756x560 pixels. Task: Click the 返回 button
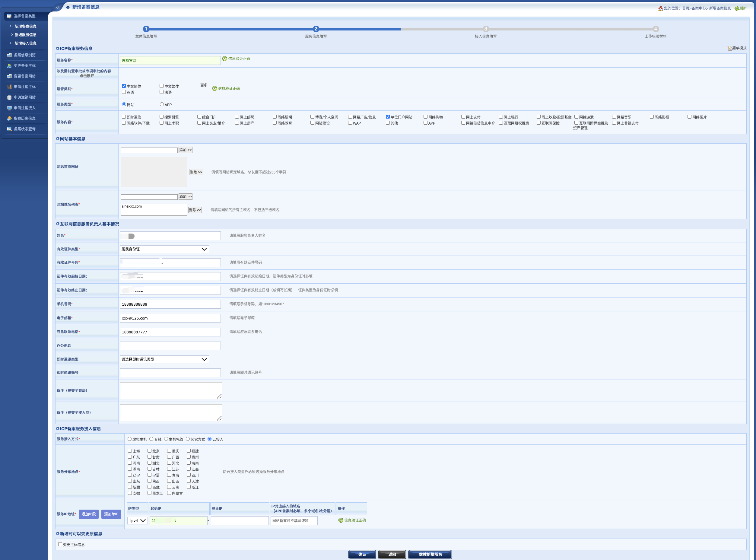coord(392,555)
